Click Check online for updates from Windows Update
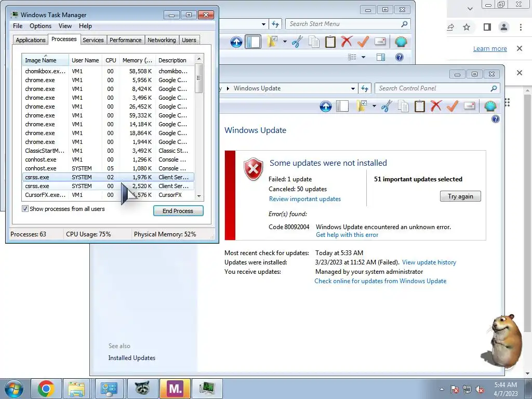Screen dimensions: 532x399 pyautogui.click(x=380, y=281)
